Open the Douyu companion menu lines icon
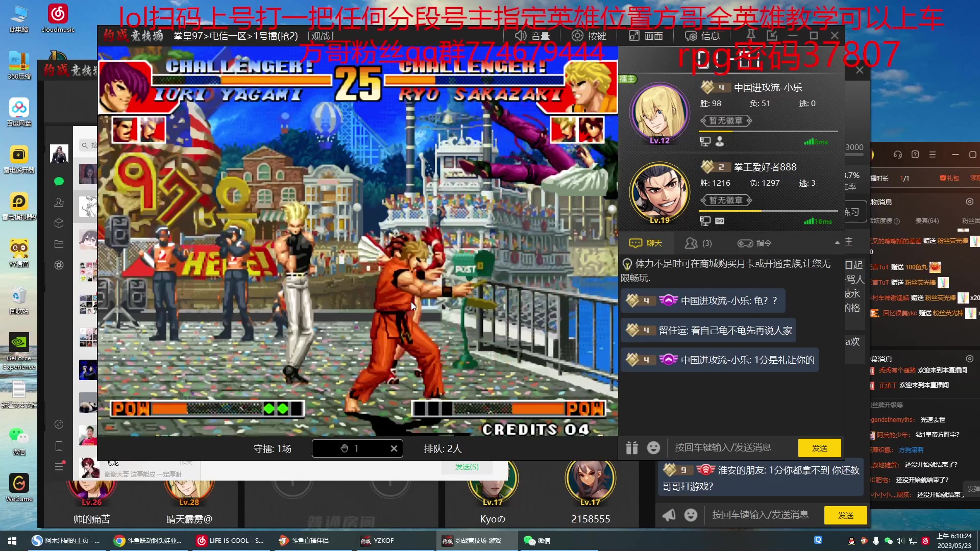Screen dimensions: 980x551 [933, 155]
